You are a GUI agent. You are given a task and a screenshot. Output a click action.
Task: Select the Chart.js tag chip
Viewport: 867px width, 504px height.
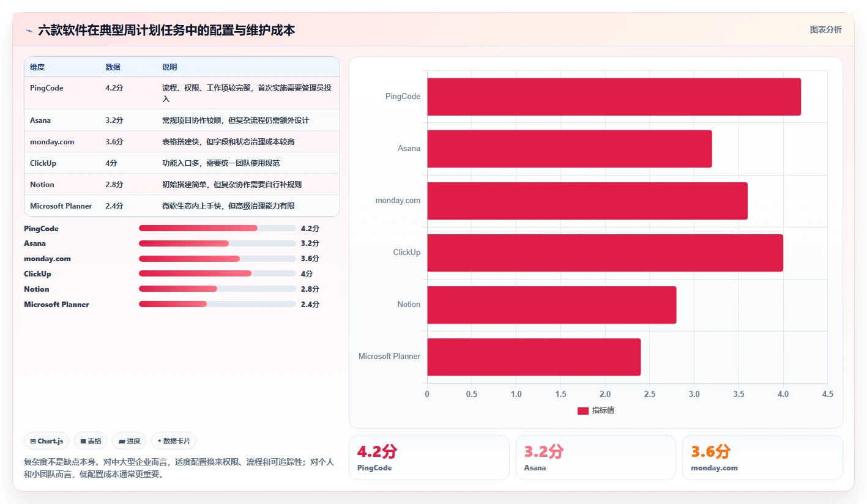tap(47, 441)
